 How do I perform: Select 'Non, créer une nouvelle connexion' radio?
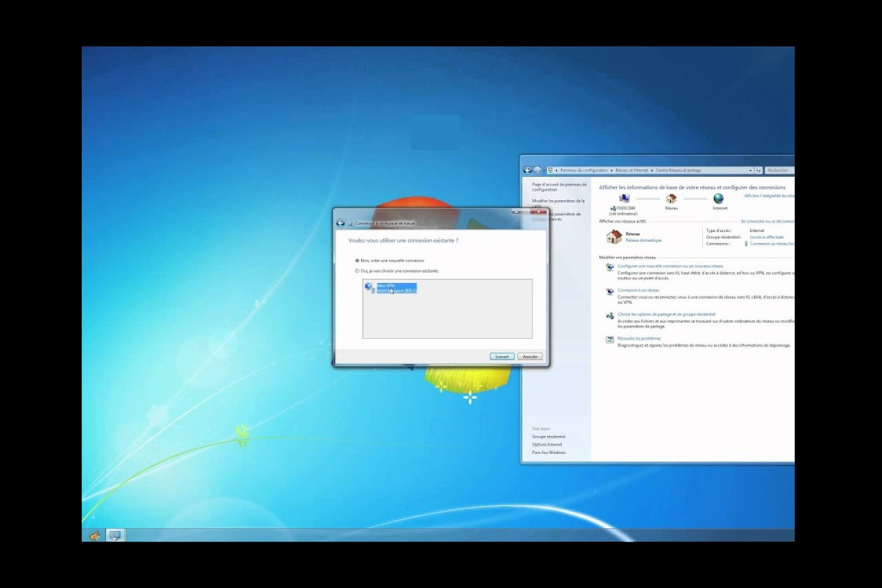point(357,260)
